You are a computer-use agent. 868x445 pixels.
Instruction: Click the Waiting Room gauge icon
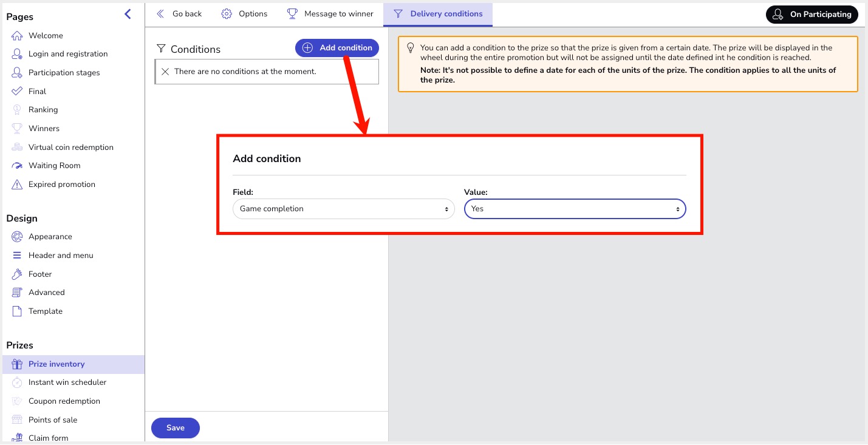point(17,166)
